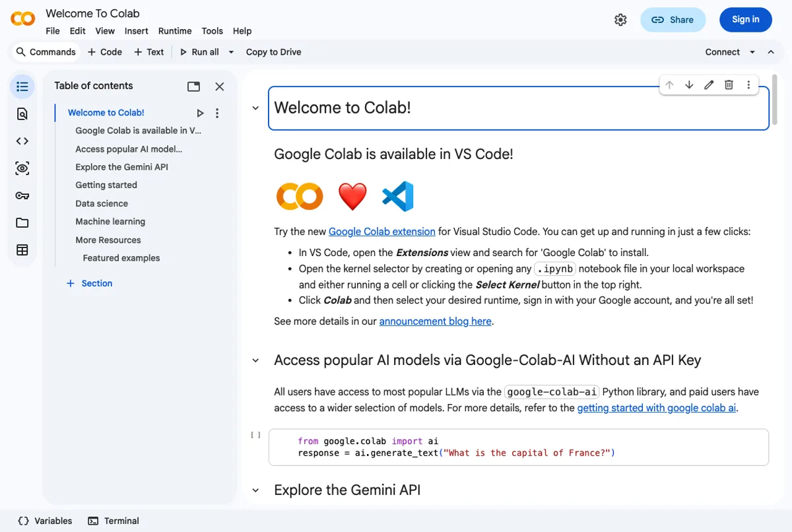Go to Machine learning contents entry
The width and height of the screenshot is (792, 532).
click(110, 222)
